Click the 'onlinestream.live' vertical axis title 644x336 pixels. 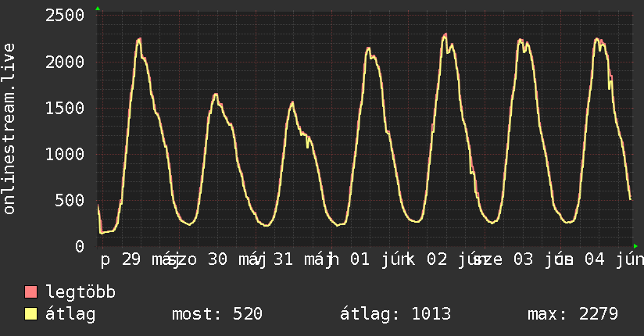(x=9, y=129)
